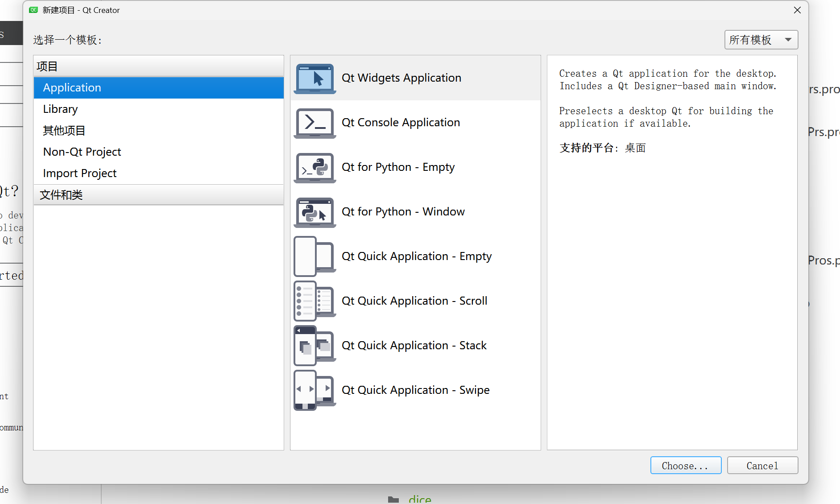Choose the Qt Widgets Application label
The image size is (840, 504).
point(401,78)
